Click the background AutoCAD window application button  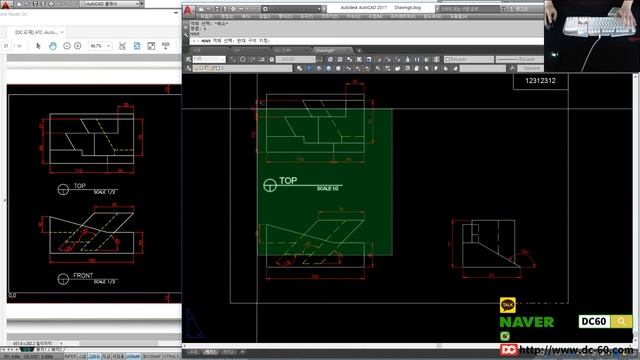5,4
